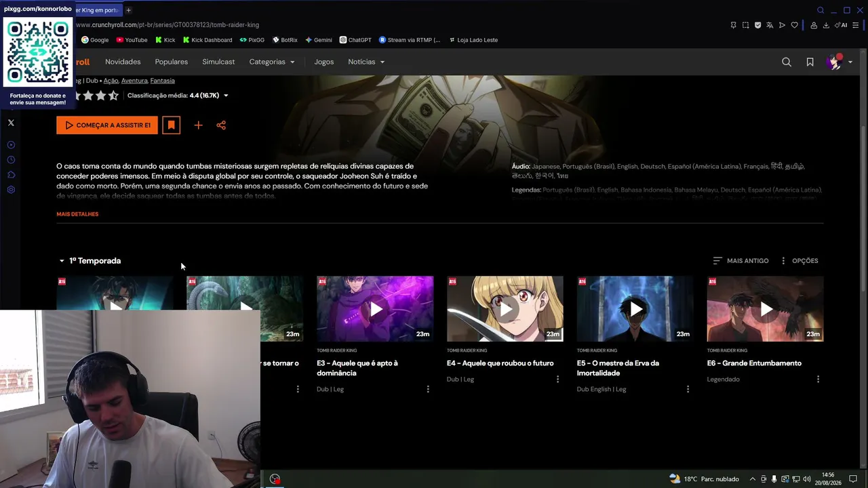Image resolution: width=868 pixels, height=488 pixels.
Task: Open the Ação genre link
Action: point(111,81)
